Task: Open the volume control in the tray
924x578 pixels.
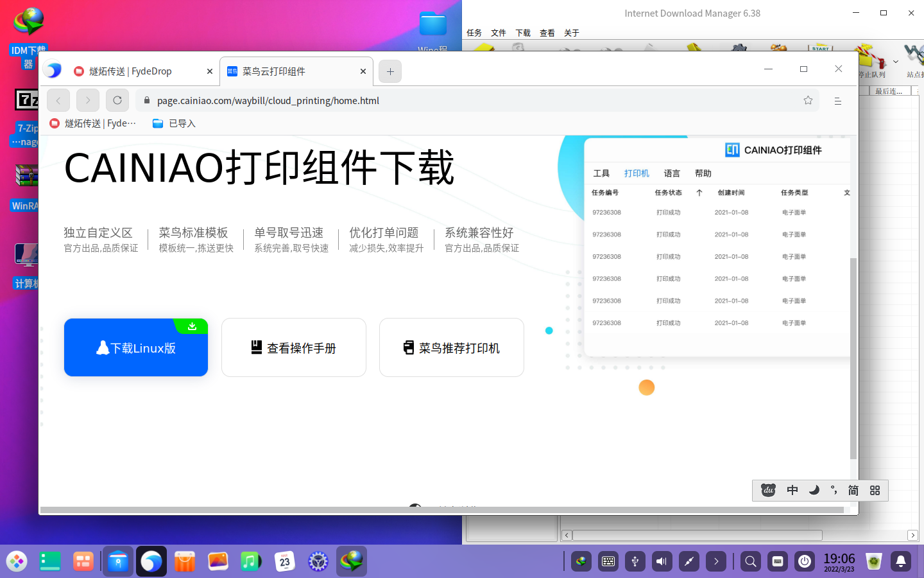Action: click(662, 561)
